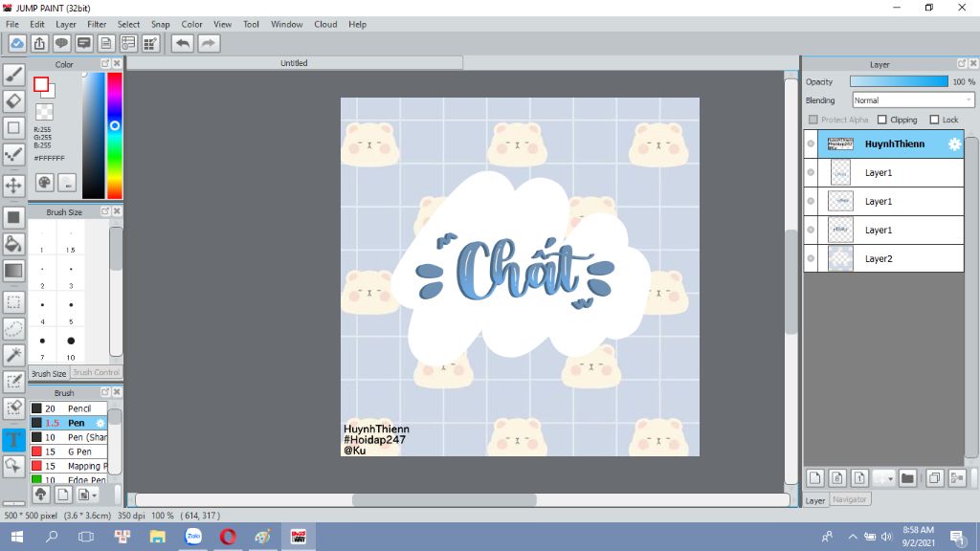Open the layer panel add-layer dropdown arrow
Screen dimensions: 980x551
891,479
